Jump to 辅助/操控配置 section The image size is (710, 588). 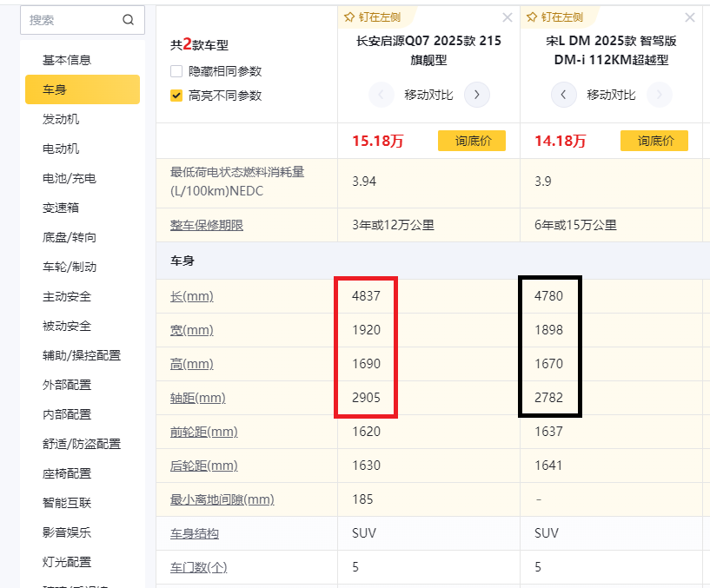(82, 355)
